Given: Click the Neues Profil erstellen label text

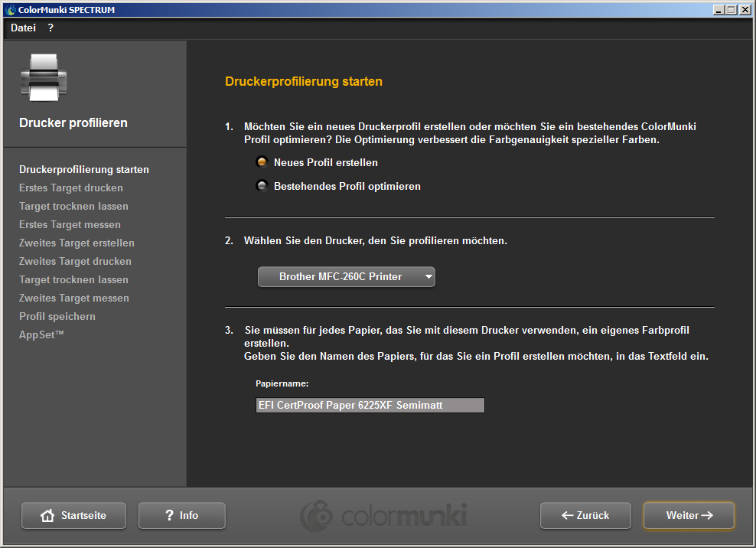Looking at the screenshot, I should pyautogui.click(x=326, y=162).
